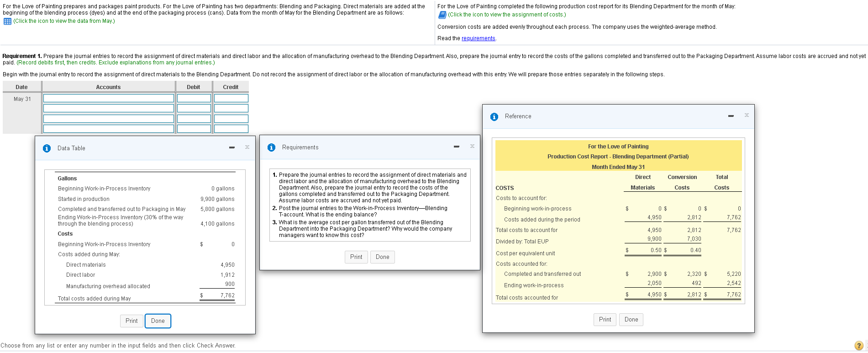
Task: Open the May data table grid icon
Action: pos(7,21)
